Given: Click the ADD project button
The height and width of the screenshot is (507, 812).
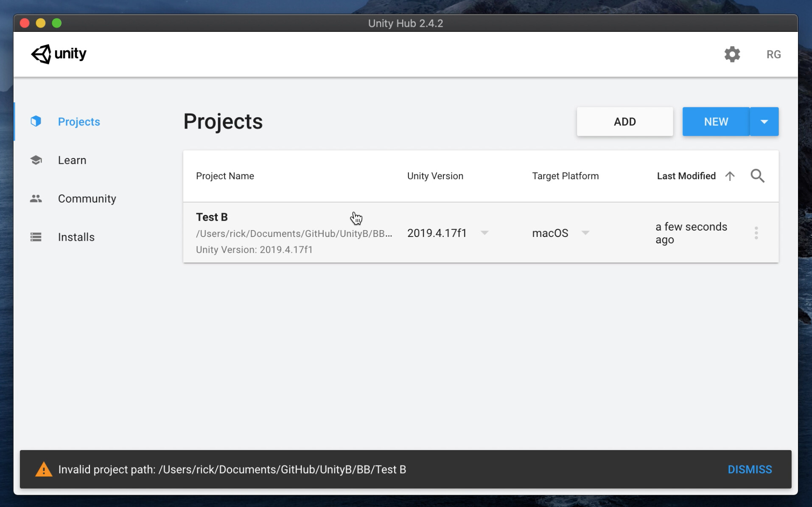Looking at the screenshot, I should (x=624, y=121).
